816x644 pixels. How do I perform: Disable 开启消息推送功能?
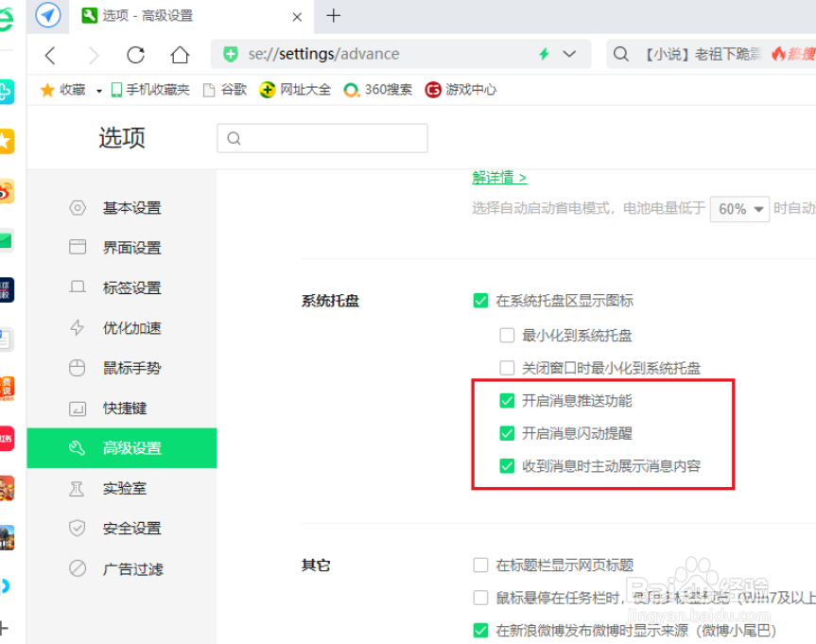click(508, 400)
